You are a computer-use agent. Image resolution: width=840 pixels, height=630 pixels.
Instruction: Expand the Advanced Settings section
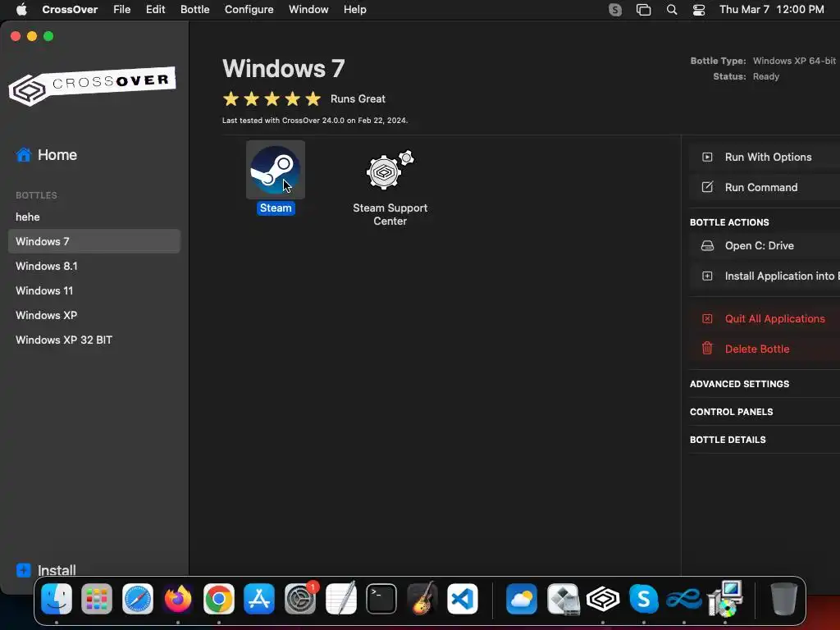[x=739, y=384]
